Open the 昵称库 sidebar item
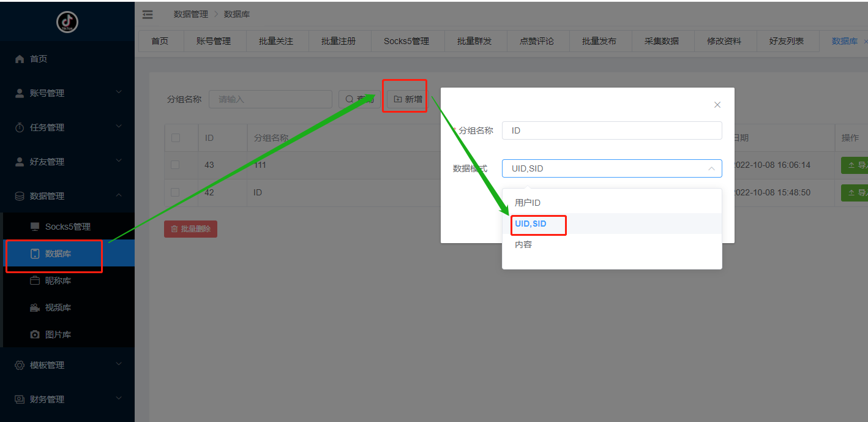The image size is (868, 422). 58,281
